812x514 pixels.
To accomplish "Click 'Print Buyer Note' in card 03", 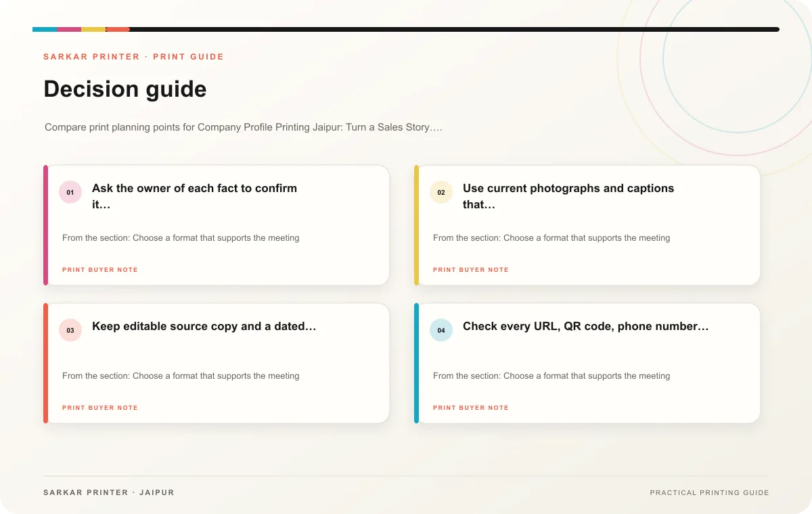I will 100,408.
